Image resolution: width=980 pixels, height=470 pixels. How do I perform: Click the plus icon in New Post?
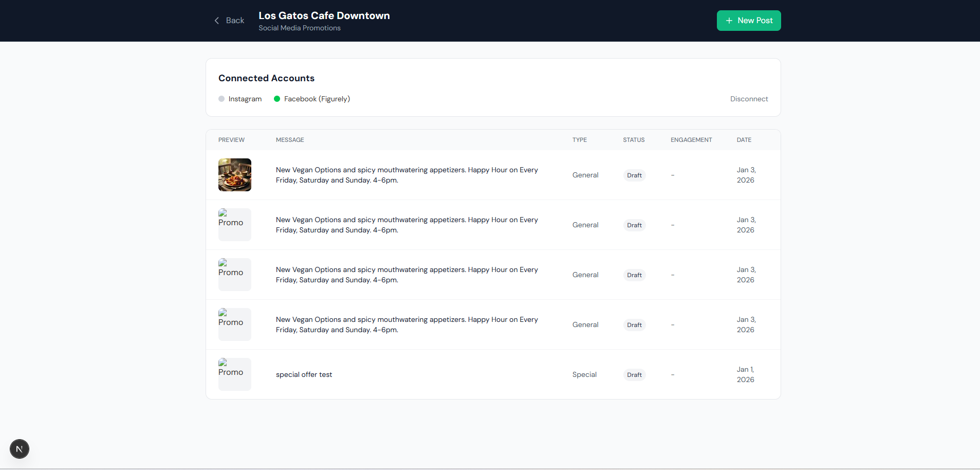729,21
